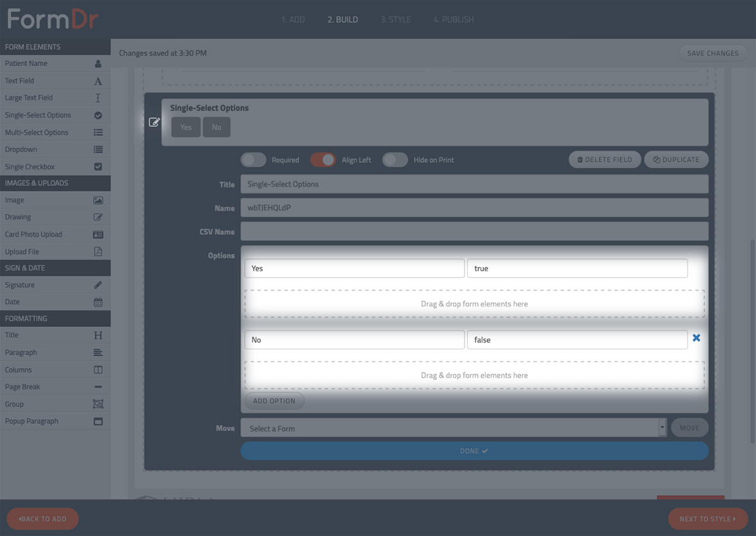Choose the Card Photo Upload icon
Image resolution: width=756 pixels, height=536 pixels.
point(98,235)
